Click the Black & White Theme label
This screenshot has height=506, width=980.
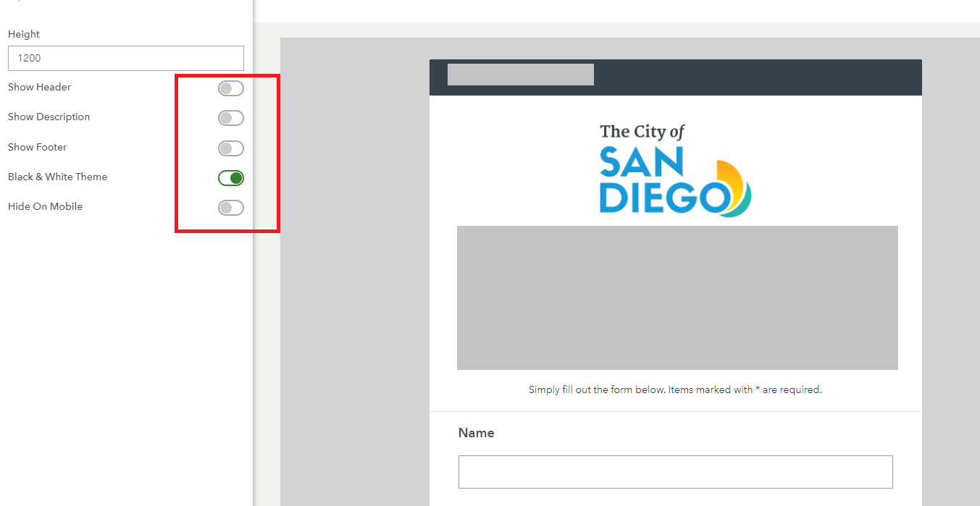57,177
